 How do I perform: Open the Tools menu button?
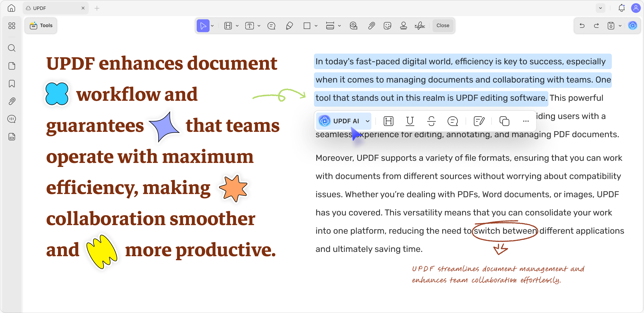pyautogui.click(x=41, y=25)
